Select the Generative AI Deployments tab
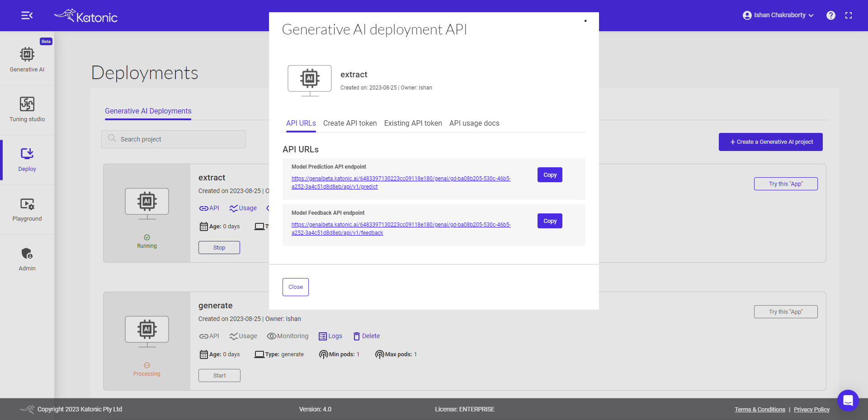This screenshot has height=420, width=868. (x=148, y=111)
